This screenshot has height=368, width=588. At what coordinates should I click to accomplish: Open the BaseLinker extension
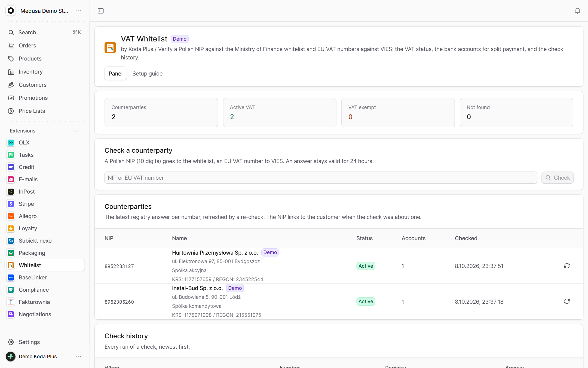tap(45, 277)
